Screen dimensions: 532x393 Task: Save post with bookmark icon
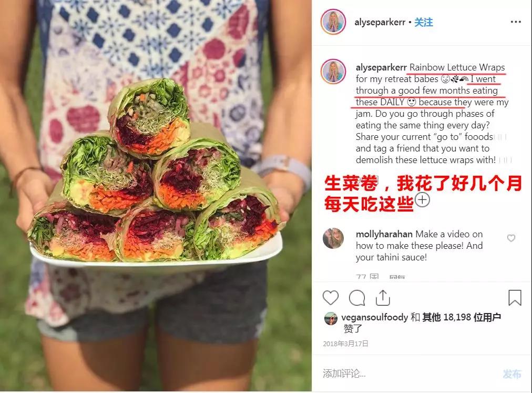click(515, 298)
